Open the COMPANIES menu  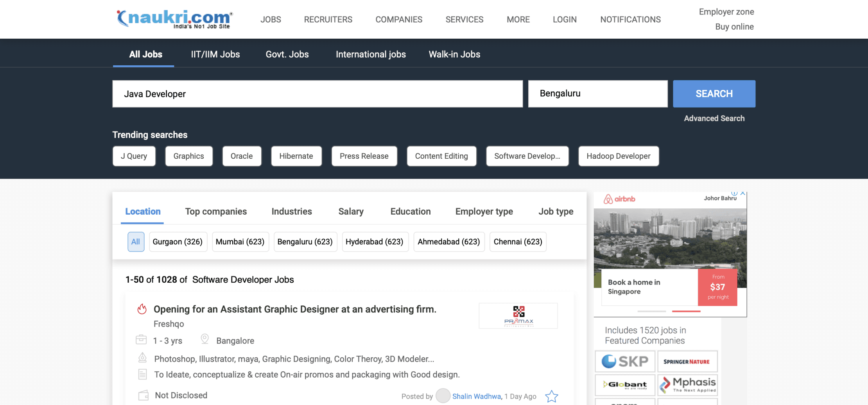point(399,19)
